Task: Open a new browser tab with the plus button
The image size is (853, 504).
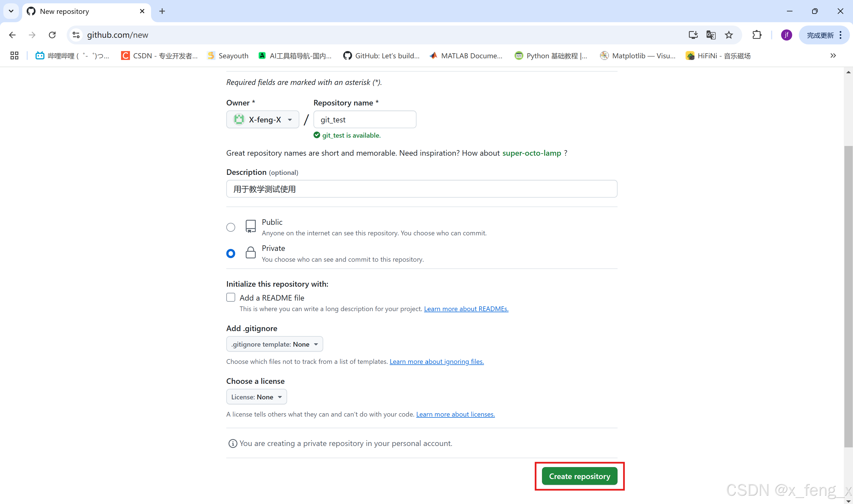Action: (162, 11)
